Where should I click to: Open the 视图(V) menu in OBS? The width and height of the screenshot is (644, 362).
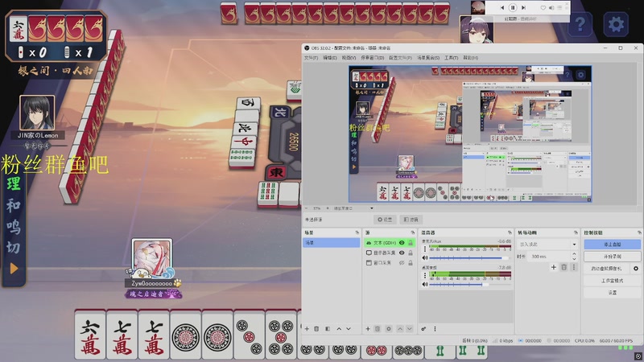pos(349,58)
